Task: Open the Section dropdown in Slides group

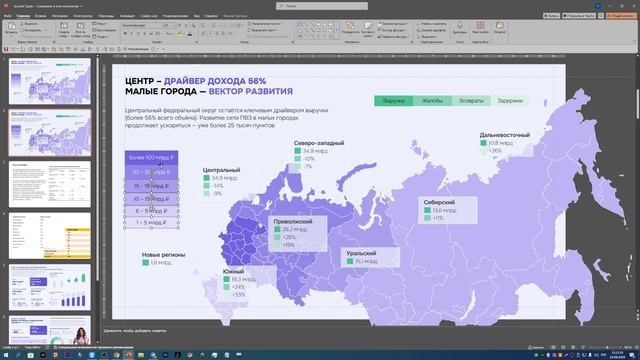Action: tap(101, 37)
